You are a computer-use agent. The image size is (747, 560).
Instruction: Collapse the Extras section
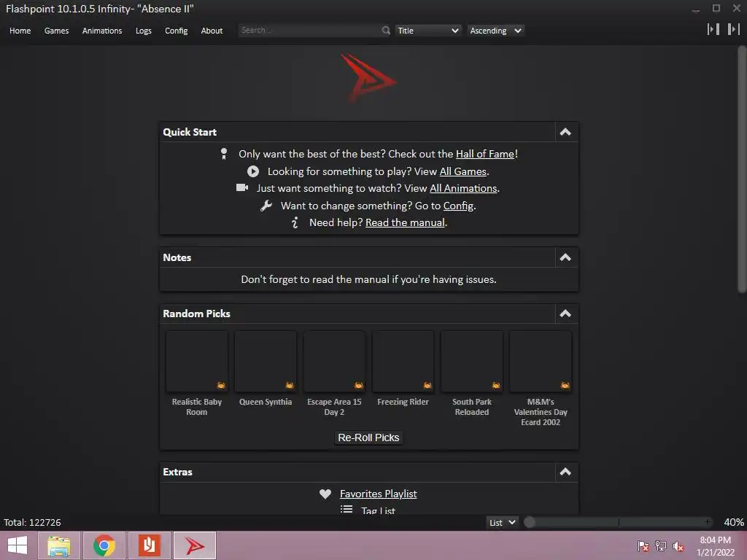tap(565, 472)
